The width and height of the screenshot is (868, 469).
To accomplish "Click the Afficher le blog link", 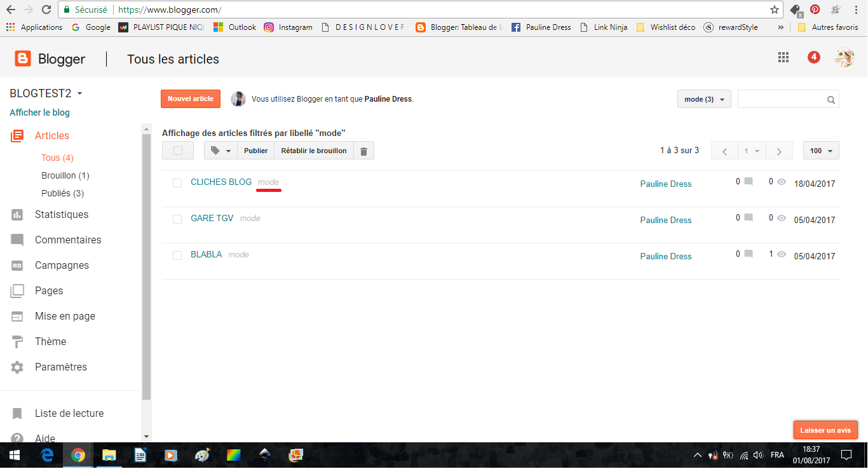I will point(39,113).
